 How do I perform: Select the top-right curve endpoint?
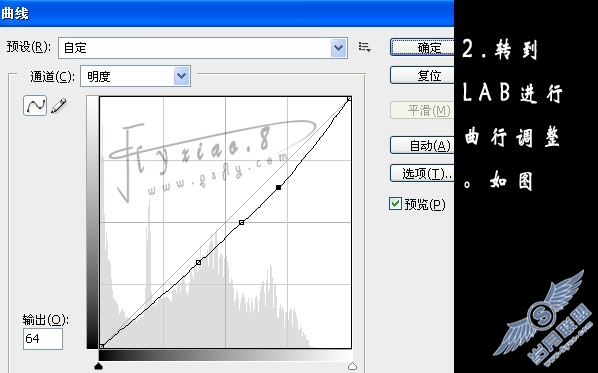click(349, 99)
